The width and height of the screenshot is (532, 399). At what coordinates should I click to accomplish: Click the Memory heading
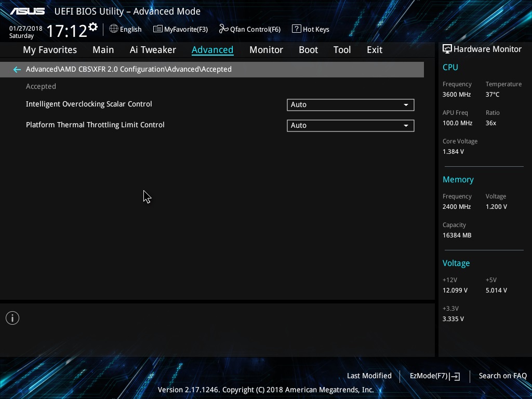(458, 179)
